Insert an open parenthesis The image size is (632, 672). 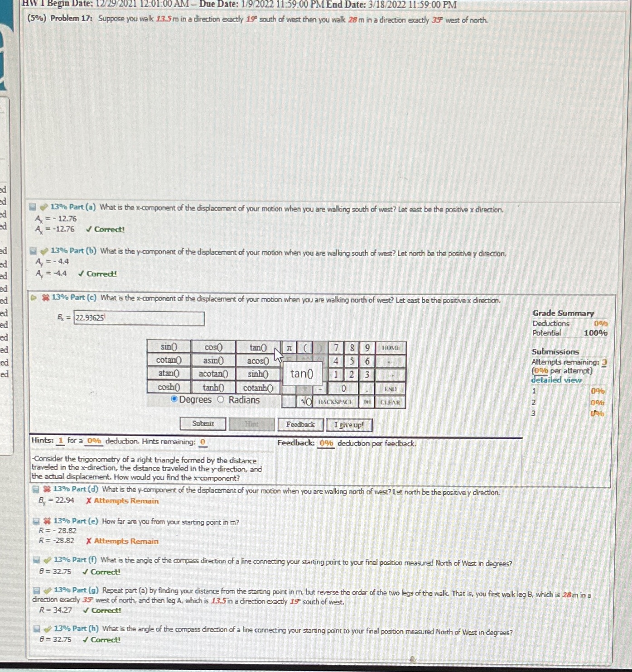pos(305,348)
